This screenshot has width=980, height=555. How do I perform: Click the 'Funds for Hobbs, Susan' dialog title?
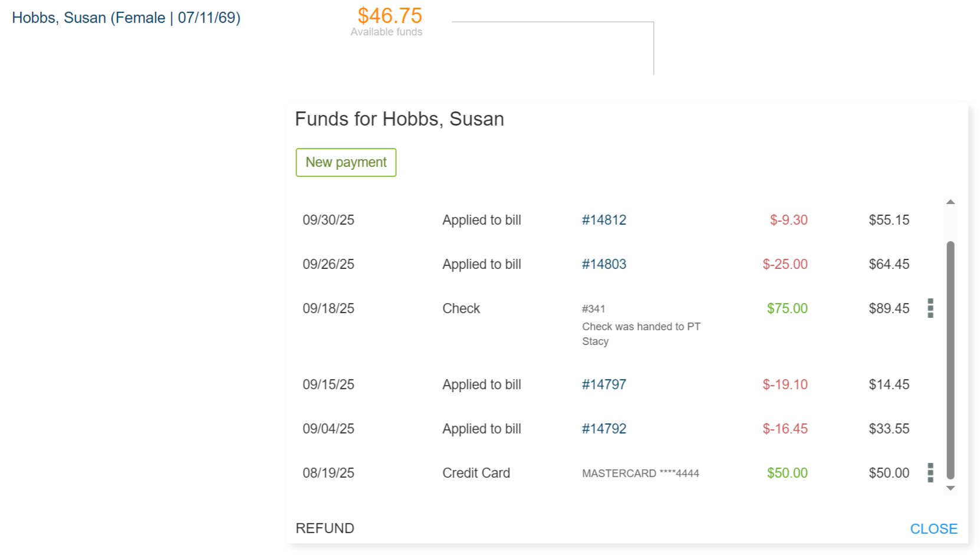(x=399, y=119)
